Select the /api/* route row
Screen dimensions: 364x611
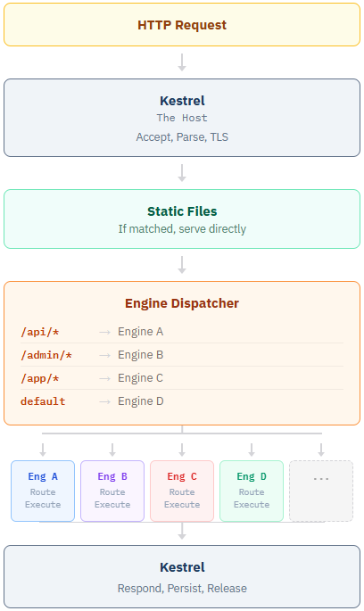(x=182, y=332)
